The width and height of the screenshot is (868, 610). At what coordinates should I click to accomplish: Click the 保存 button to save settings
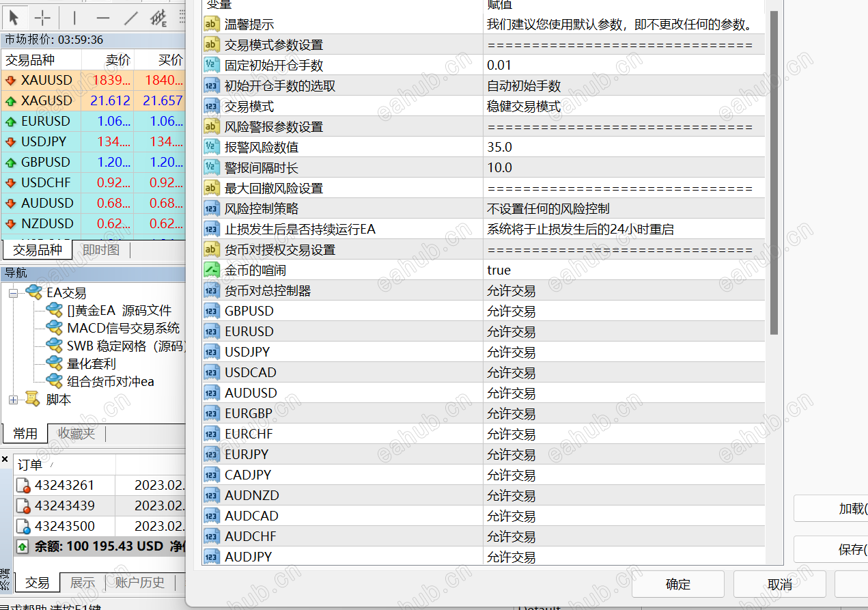tap(831, 549)
